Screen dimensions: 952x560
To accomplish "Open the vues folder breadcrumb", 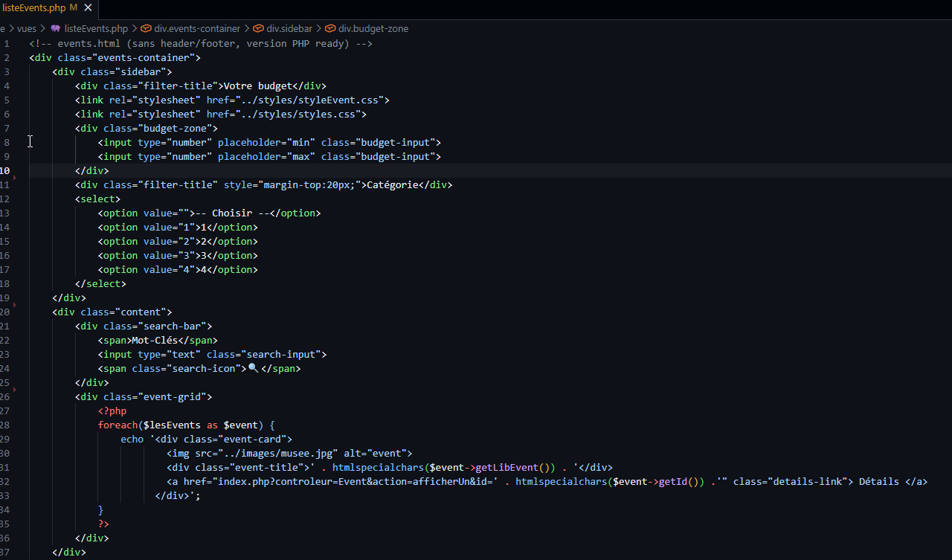I will (x=27, y=29).
